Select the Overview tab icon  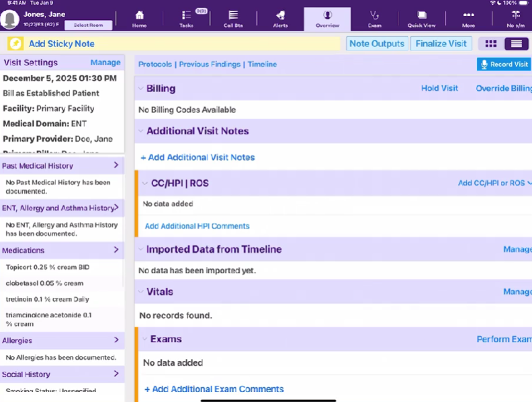coord(327,15)
